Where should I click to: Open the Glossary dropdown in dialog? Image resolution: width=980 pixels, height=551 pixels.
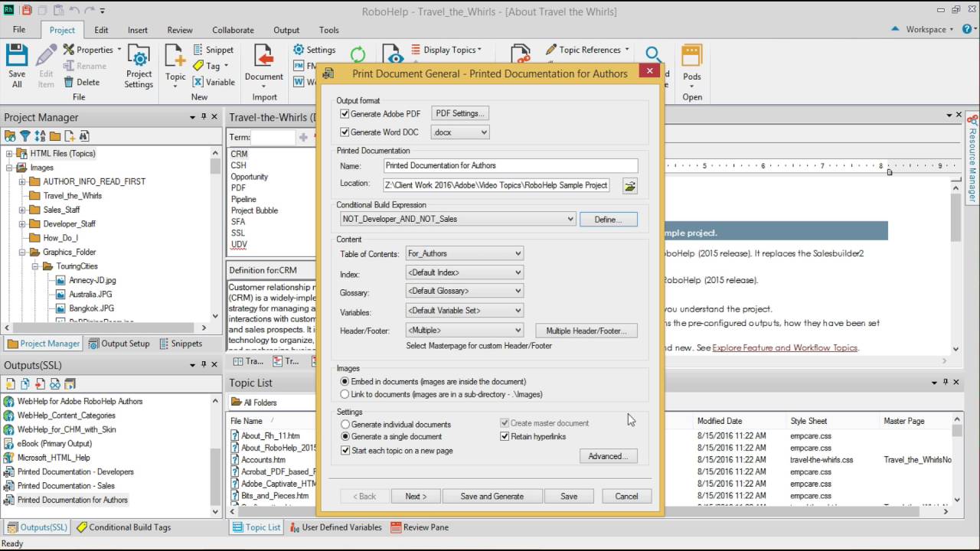[465, 291]
